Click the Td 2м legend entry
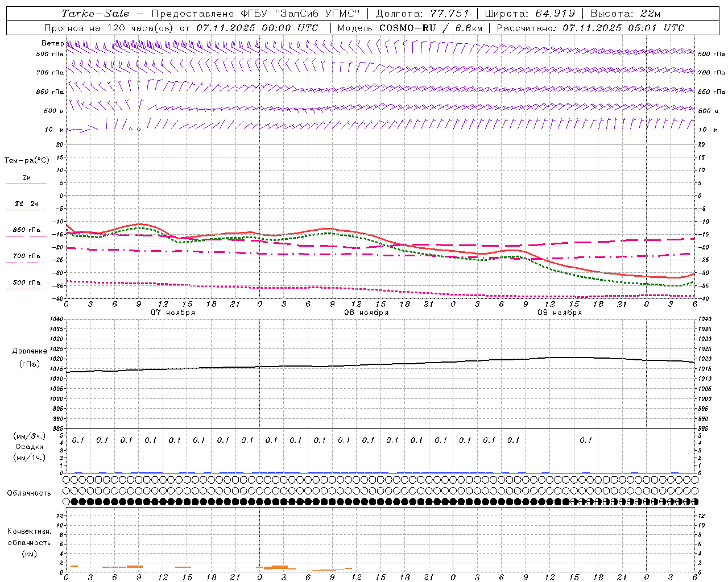The image size is (728, 582). pos(26,203)
